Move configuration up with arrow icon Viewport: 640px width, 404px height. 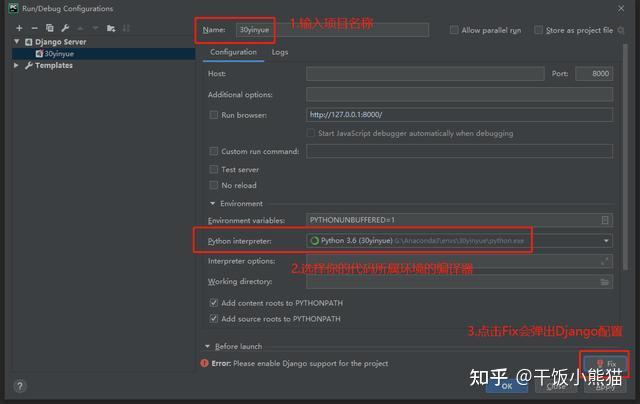[80, 28]
